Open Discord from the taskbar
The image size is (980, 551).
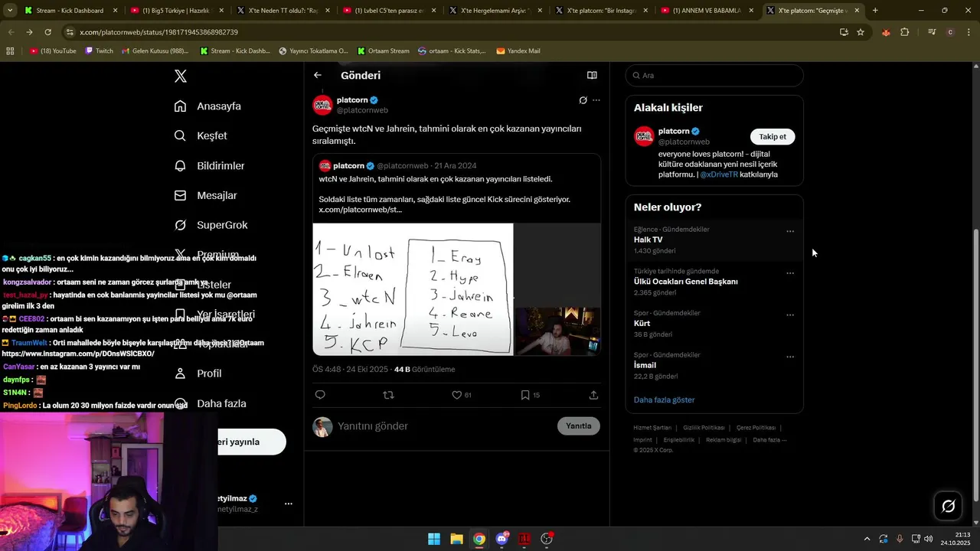click(x=502, y=539)
